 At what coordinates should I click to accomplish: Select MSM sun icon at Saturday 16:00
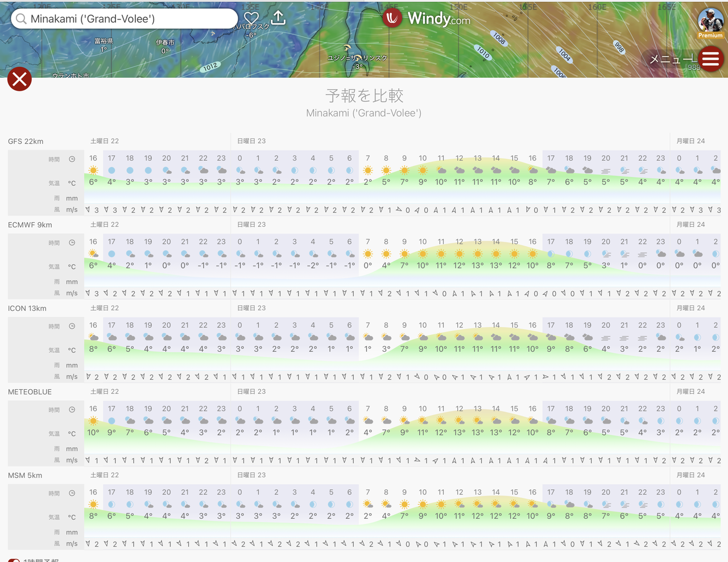coord(93,504)
